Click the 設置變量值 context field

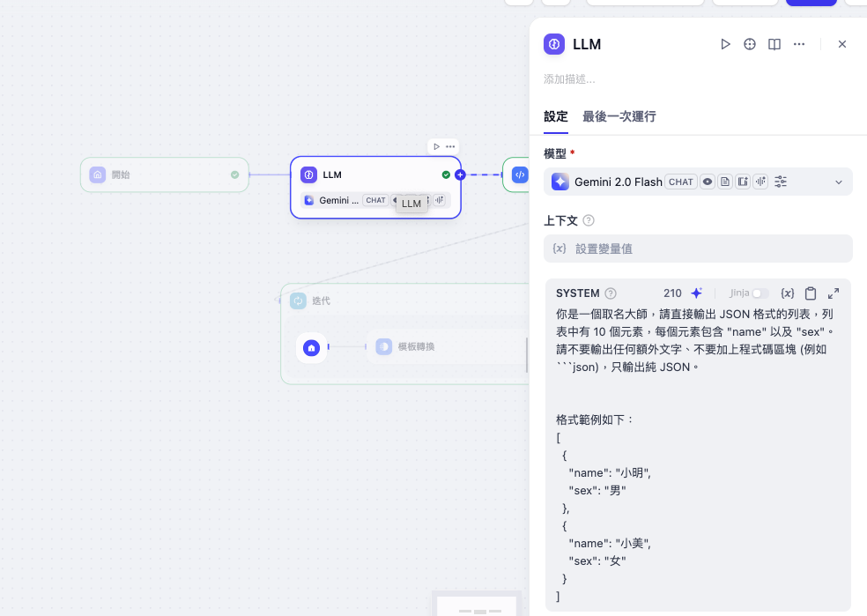click(698, 249)
